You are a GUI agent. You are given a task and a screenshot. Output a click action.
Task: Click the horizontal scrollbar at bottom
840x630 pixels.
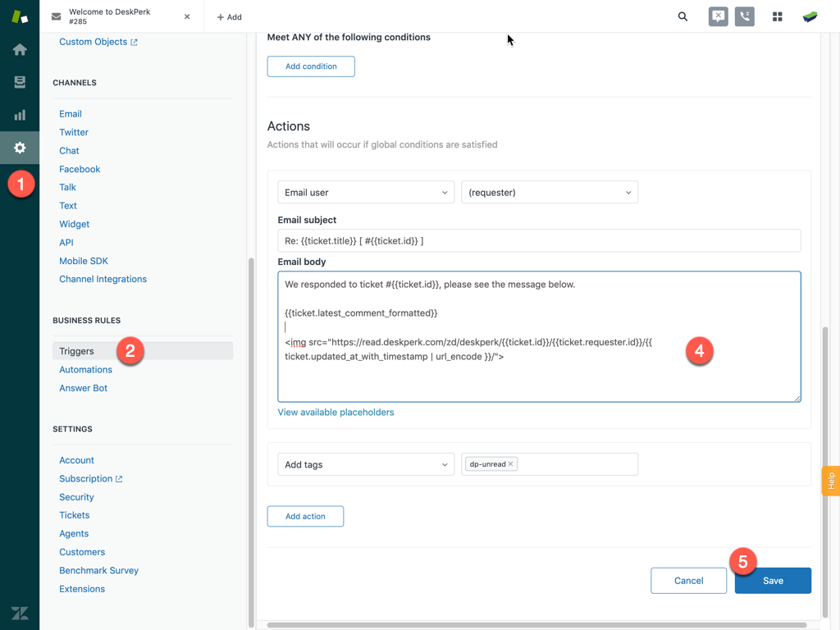point(537,625)
